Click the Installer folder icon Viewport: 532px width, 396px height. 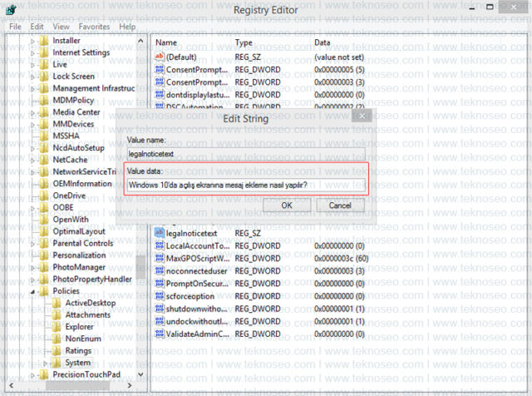[44, 41]
